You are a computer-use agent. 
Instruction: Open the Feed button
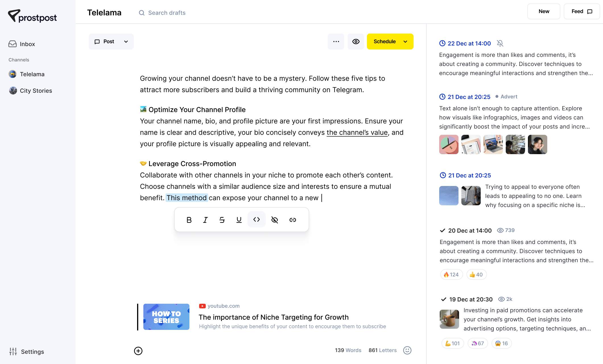pyautogui.click(x=582, y=11)
